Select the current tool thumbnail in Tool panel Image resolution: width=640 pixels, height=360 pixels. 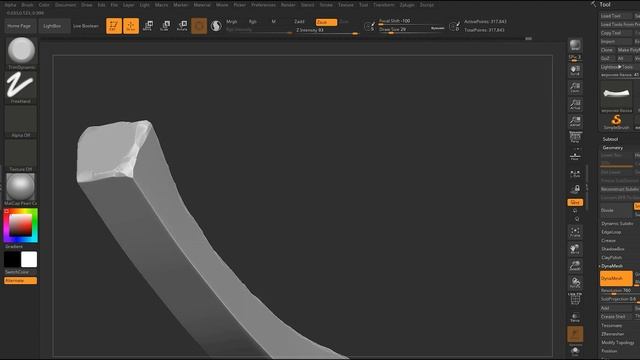[616, 96]
